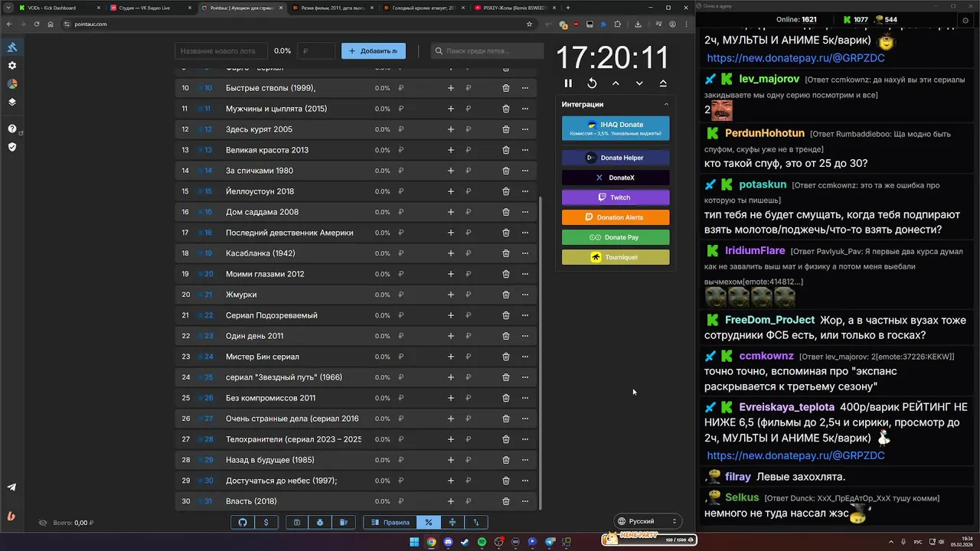Click username PerdunHohotun in chat
This screenshot has height=551, width=980.
tap(764, 133)
